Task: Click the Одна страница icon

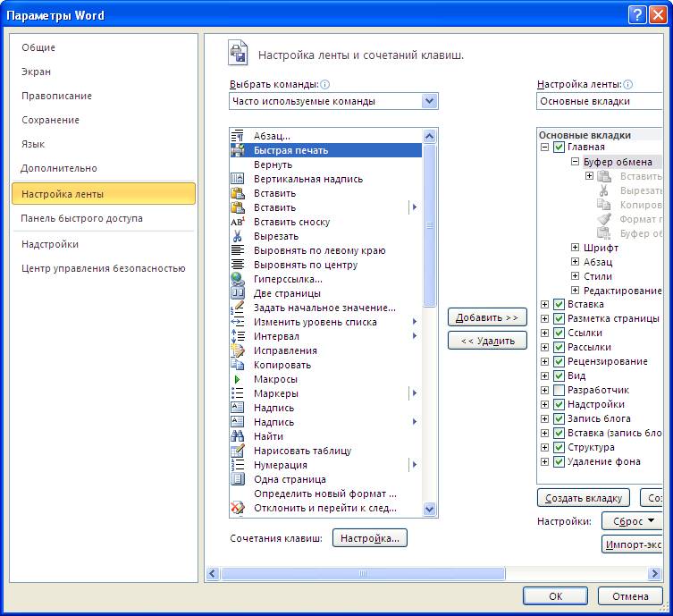Action: pyautogui.click(x=238, y=479)
